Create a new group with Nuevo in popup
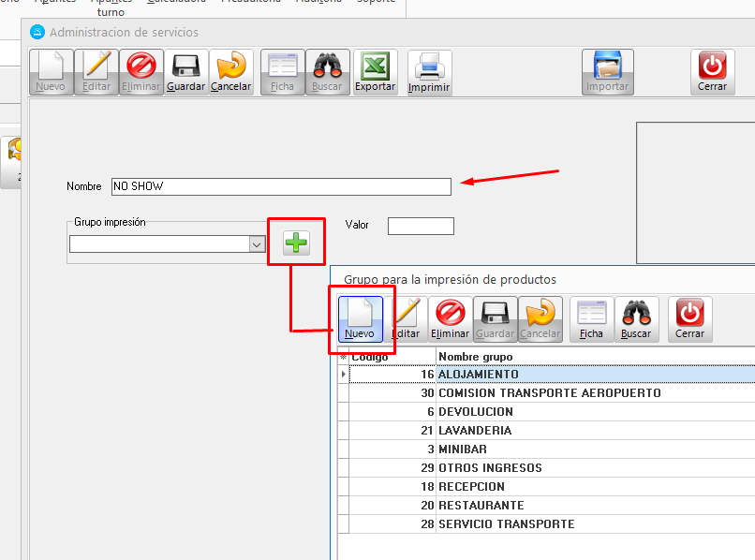The height and width of the screenshot is (560, 755). coord(360,319)
